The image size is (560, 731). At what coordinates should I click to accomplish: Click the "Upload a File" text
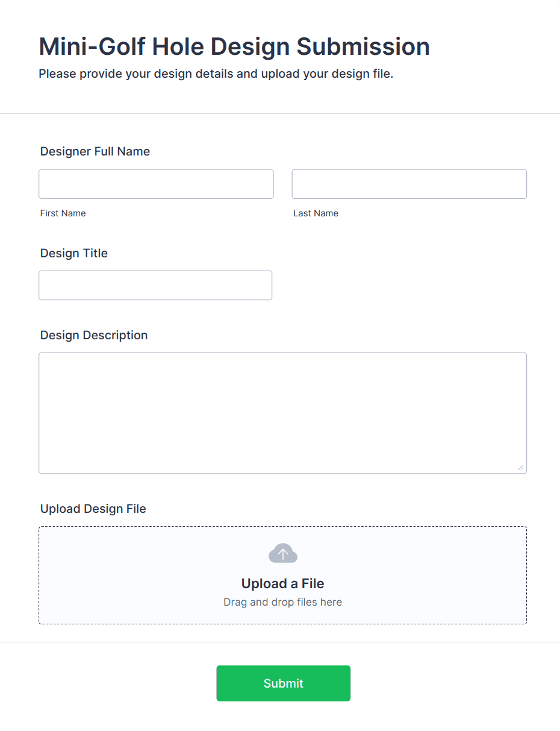pyautogui.click(x=282, y=583)
